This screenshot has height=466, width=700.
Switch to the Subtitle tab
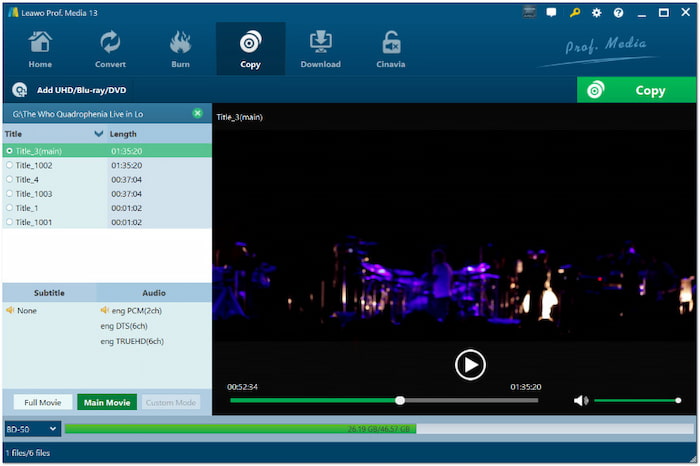click(49, 293)
